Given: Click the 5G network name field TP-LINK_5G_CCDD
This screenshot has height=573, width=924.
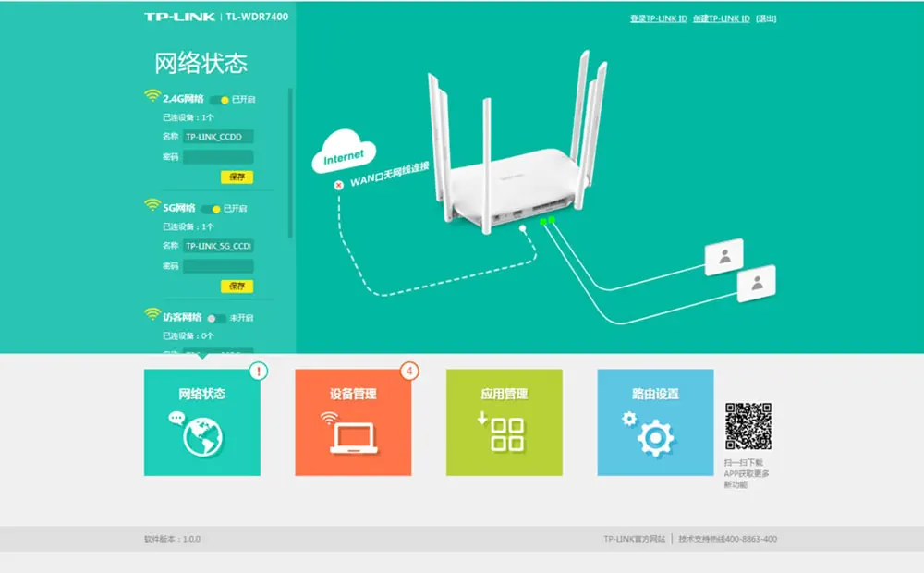Looking at the screenshot, I should [218, 246].
